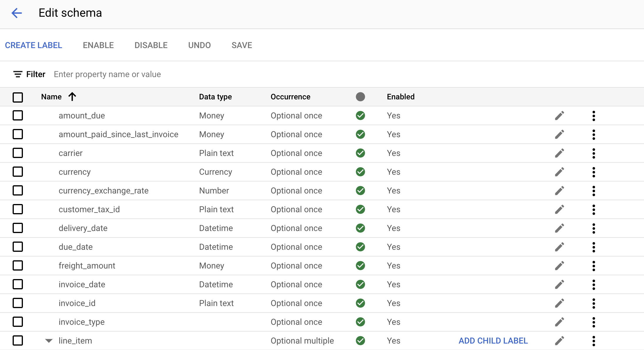This screenshot has height=350, width=644.
Task: Open more options for invoice_date
Action: pos(594,285)
